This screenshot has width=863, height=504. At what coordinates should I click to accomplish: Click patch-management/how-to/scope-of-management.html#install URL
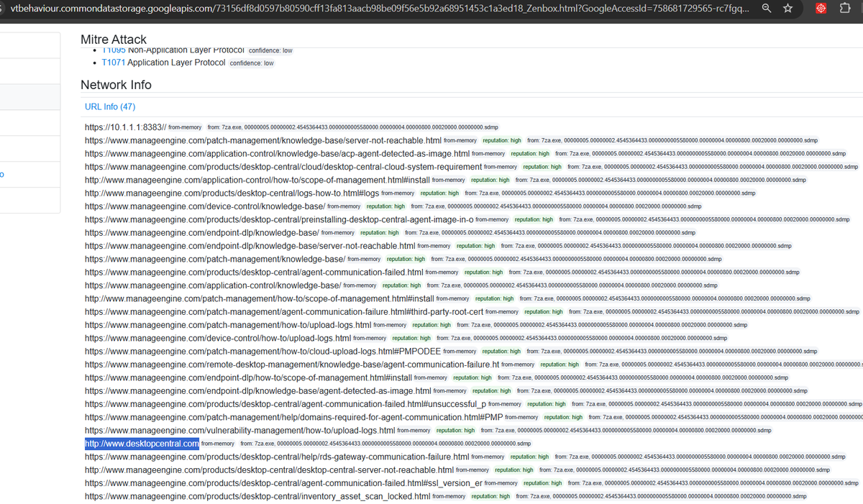(260, 298)
